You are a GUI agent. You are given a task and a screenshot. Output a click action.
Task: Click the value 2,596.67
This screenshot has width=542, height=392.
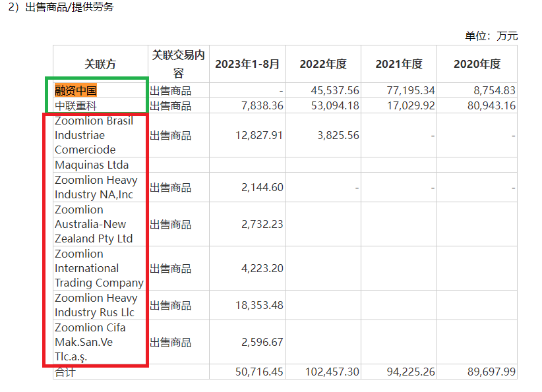coord(262,343)
